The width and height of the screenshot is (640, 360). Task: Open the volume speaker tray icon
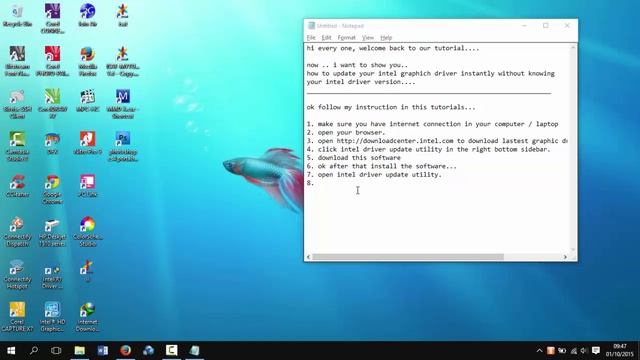click(584, 351)
